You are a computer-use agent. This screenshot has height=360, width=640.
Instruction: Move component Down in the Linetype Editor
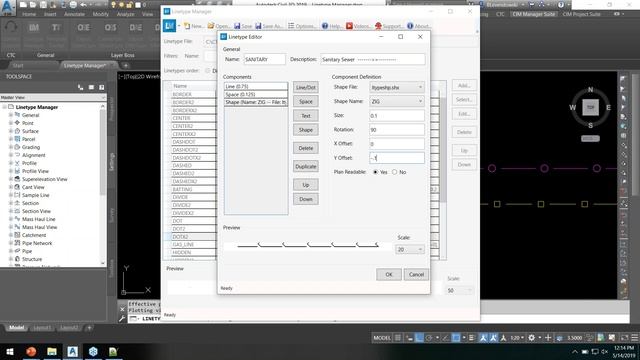(x=306, y=199)
